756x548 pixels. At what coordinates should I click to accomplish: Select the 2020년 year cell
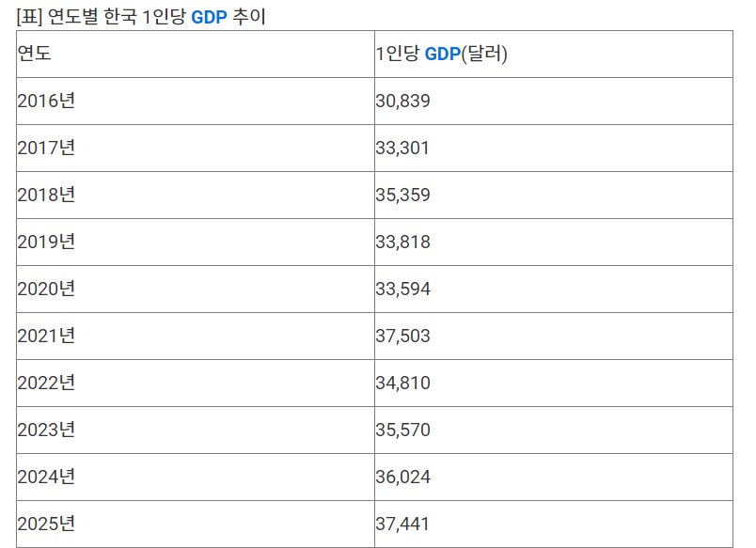click(x=196, y=290)
